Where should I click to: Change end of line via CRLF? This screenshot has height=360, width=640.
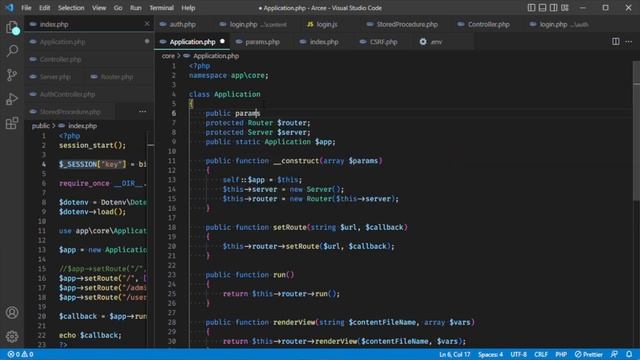pyautogui.click(x=541, y=354)
